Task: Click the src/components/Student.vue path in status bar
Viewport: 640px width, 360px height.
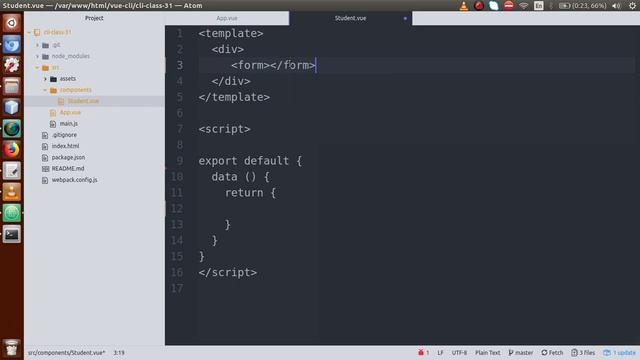Action: [66, 353]
